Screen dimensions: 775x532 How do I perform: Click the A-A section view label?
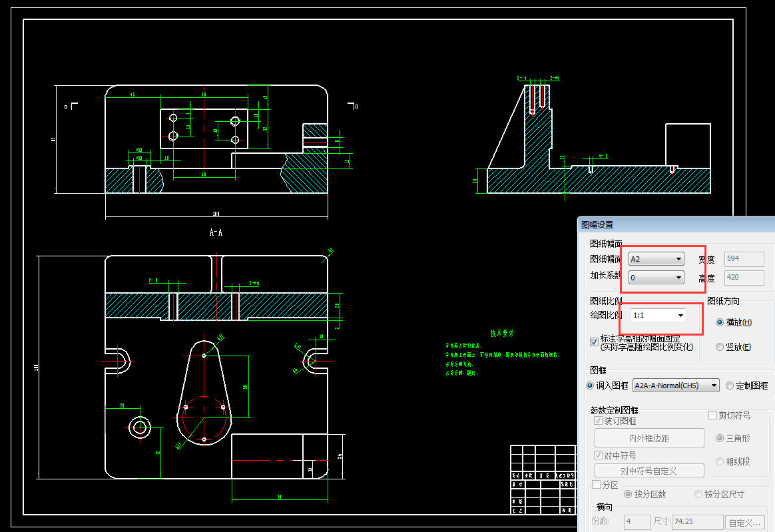tap(216, 232)
